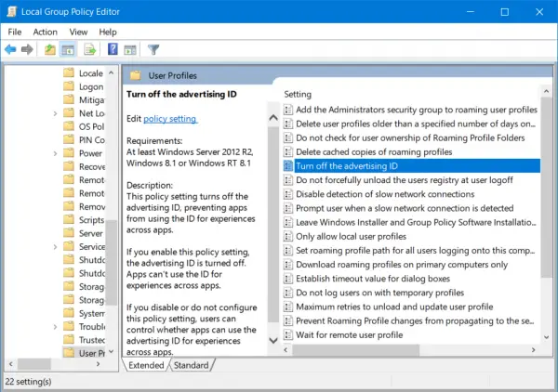
Task: Click the policy icon beside Only allow local user profiles
Action: coord(288,236)
